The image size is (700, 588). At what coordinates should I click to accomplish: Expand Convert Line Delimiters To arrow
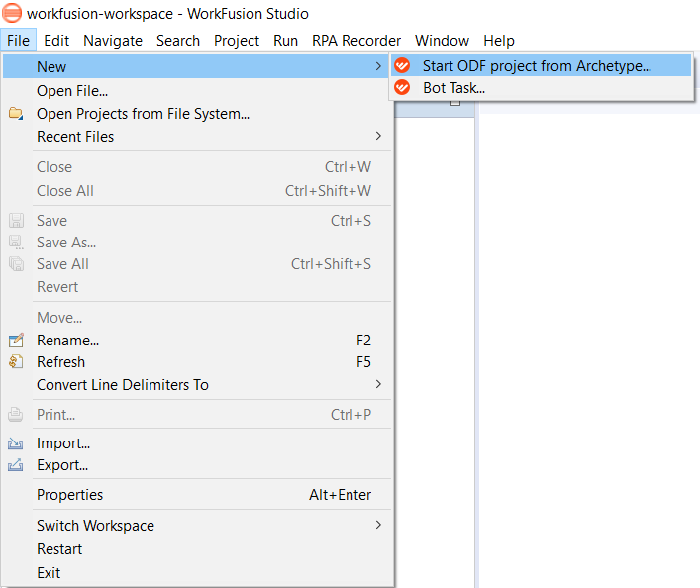tap(378, 384)
